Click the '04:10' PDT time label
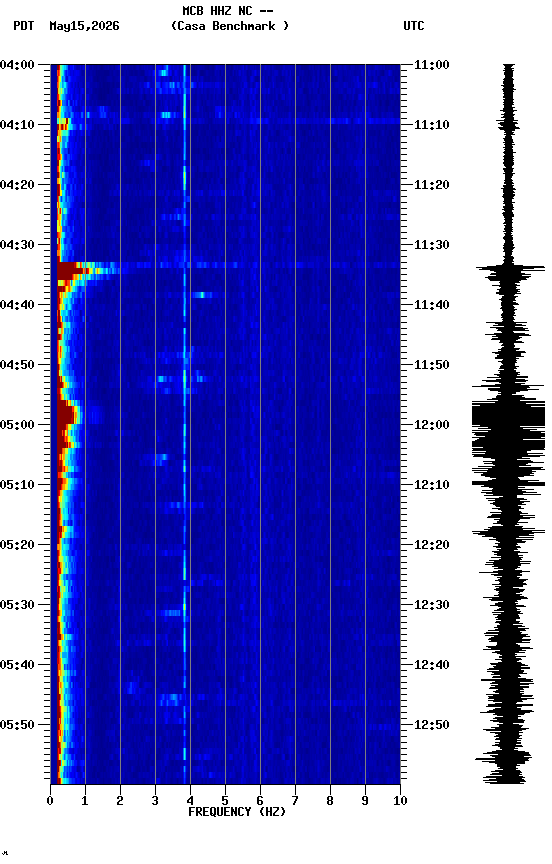This screenshot has width=552, height=864. point(17,125)
